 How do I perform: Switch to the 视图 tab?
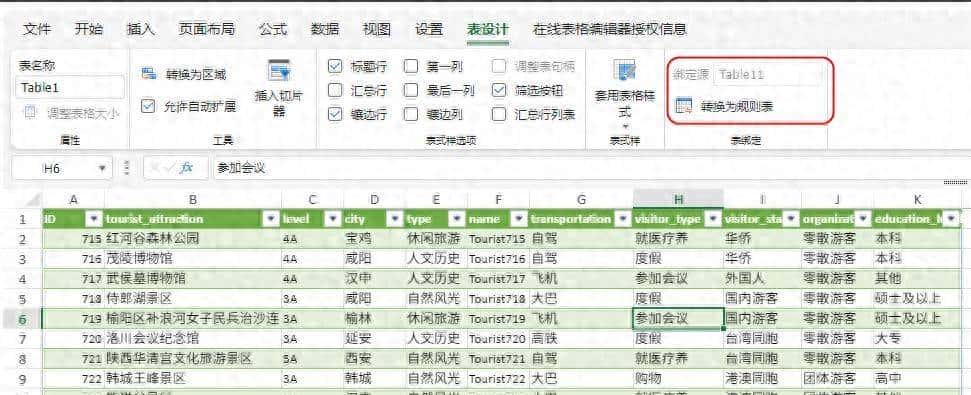377,29
